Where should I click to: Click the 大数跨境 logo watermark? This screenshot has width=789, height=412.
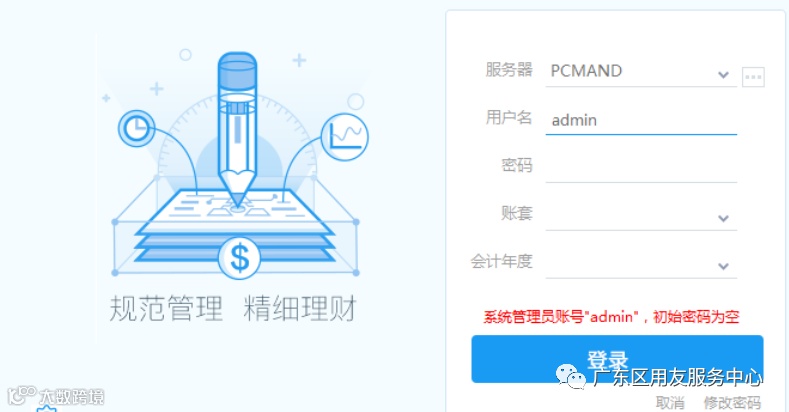tap(56, 396)
